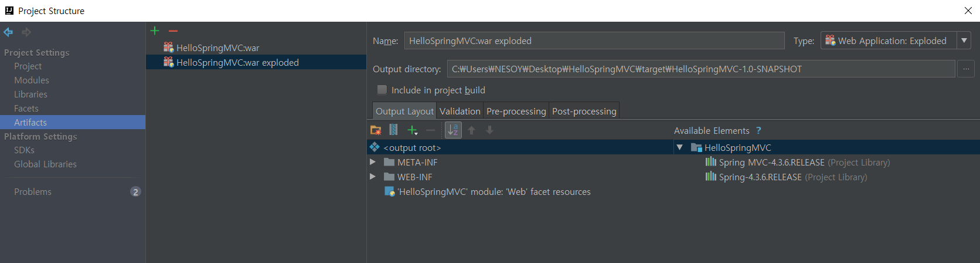Click the add copy of green plus dropdown
Viewport: 980px width, 263px height.
click(x=413, y=130)
